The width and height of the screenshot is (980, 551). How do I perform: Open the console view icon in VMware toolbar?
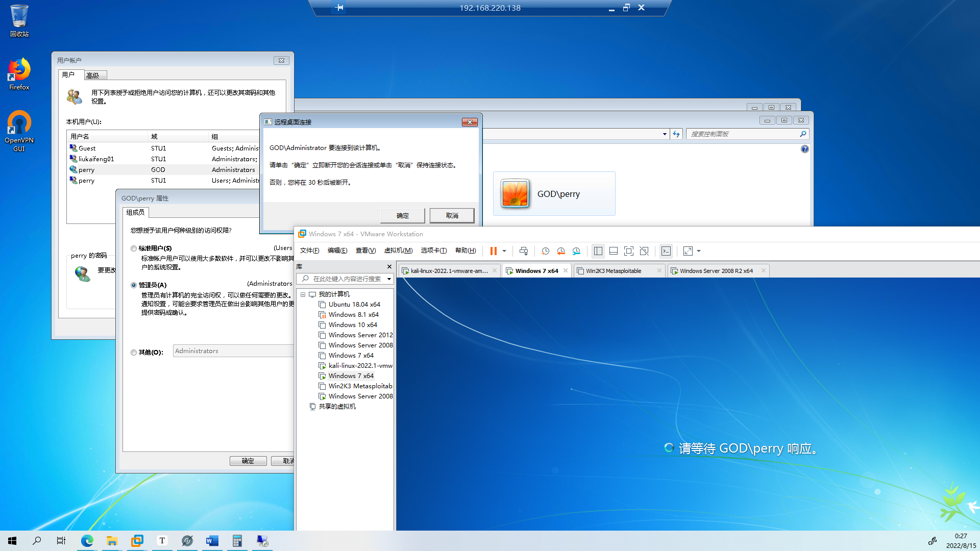(666, 251)
